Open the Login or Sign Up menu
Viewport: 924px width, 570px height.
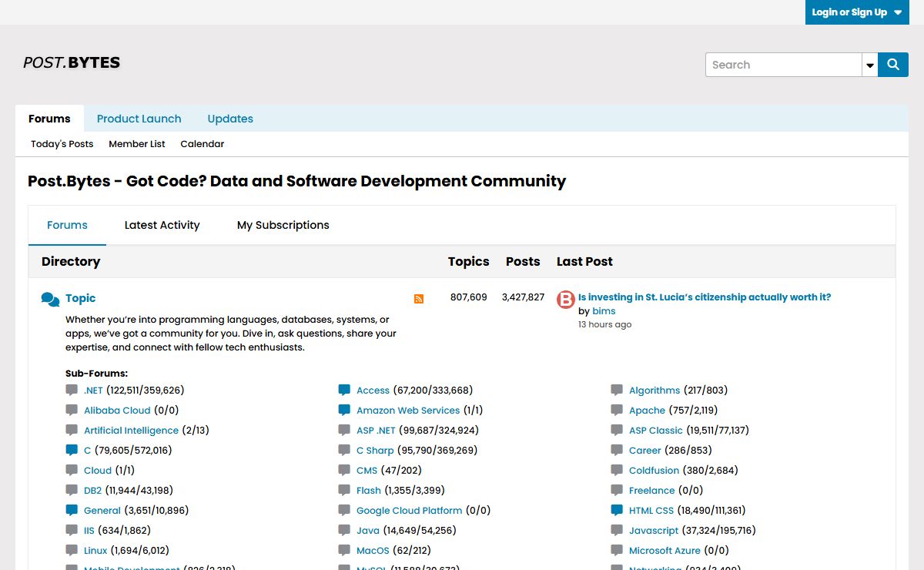pos(857,12)
